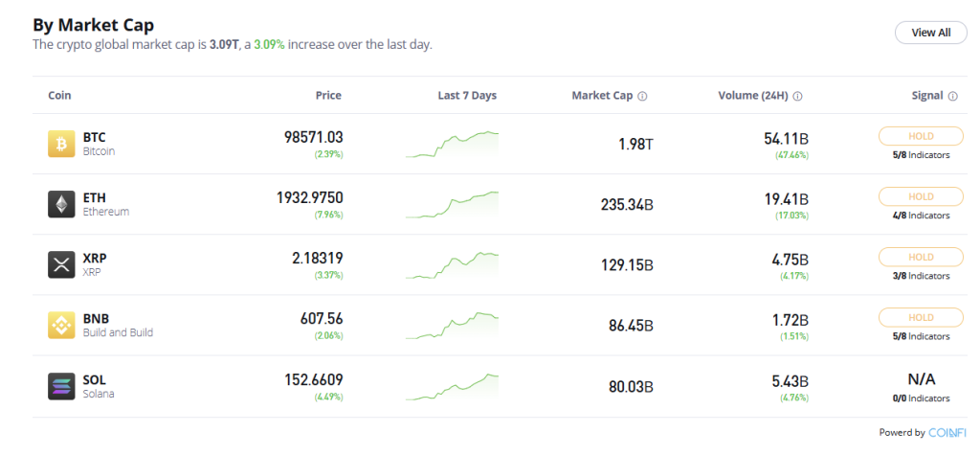Click the HOLD signal button for ETH
This screenshot has width=980, height=455.
[921, 196]
